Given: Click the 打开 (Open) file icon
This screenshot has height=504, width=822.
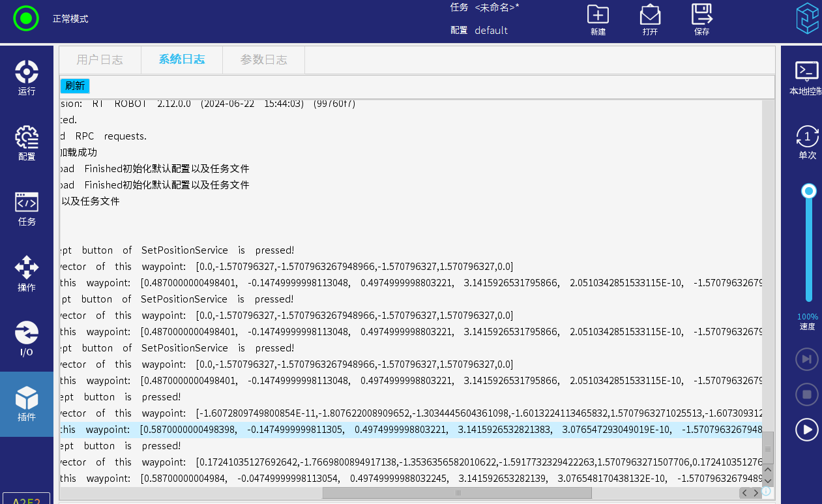Looking at the screenshot, I should point(650,20).
